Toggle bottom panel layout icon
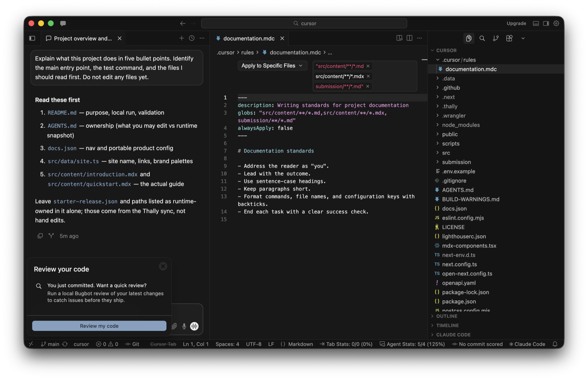588x380 pixels. pyautogui.click(x=536, y=23)
